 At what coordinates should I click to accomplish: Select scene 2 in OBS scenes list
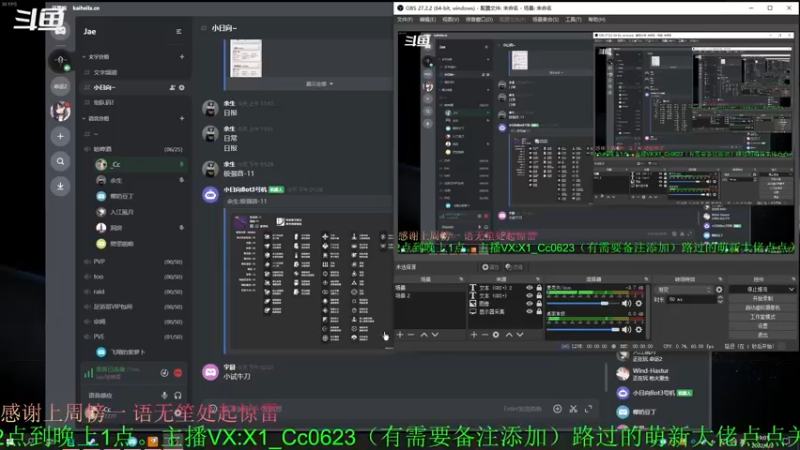click(430, 296)
